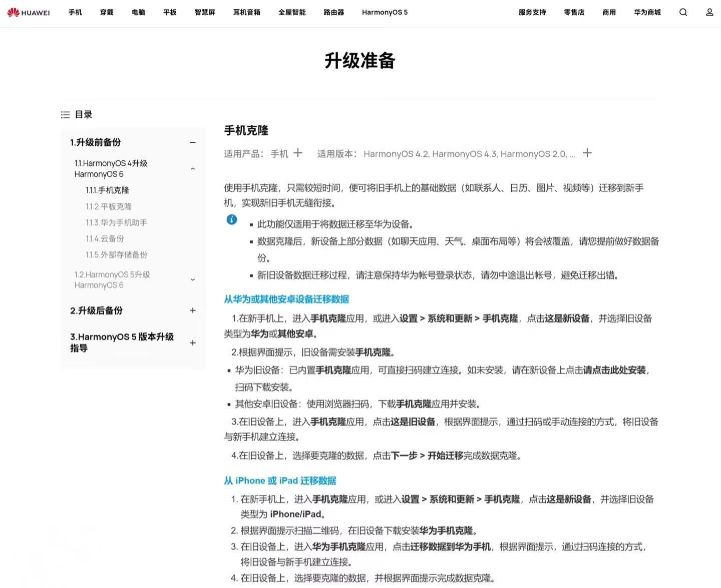Expand the 2.升级后备份 section
Screen dimensions: 721x588
193,311
